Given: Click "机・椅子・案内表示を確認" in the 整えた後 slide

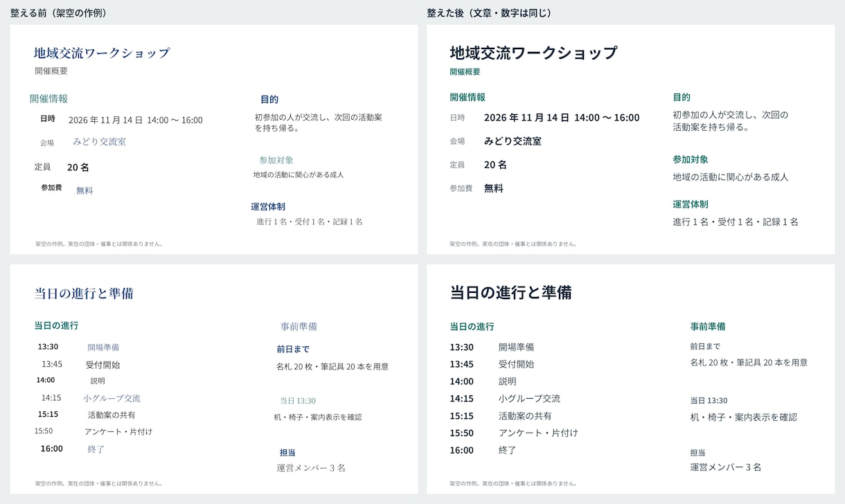Looking at the screenshot, I should 743,417.
